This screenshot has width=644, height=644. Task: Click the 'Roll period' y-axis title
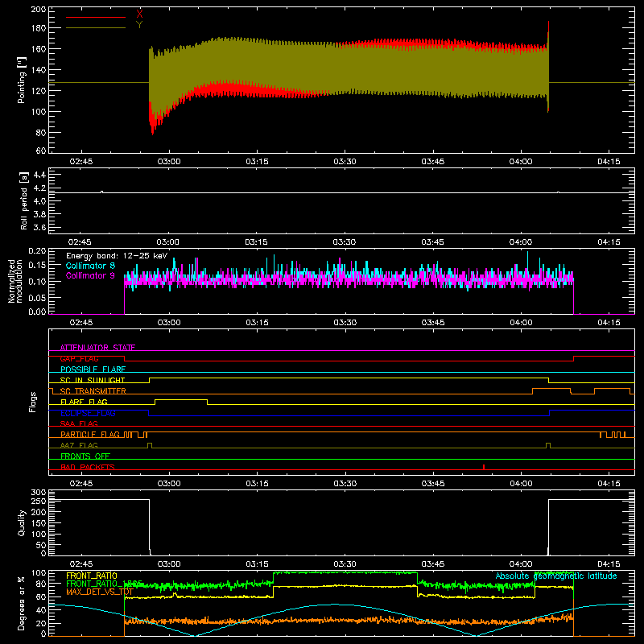(23, 201)
